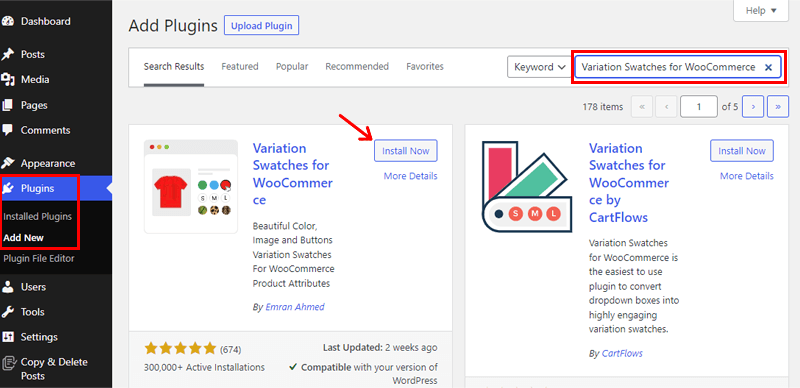Clear the plugin search field with X
Image resolution: width=800 pixels, height=388 pixels.
(768, 67)
